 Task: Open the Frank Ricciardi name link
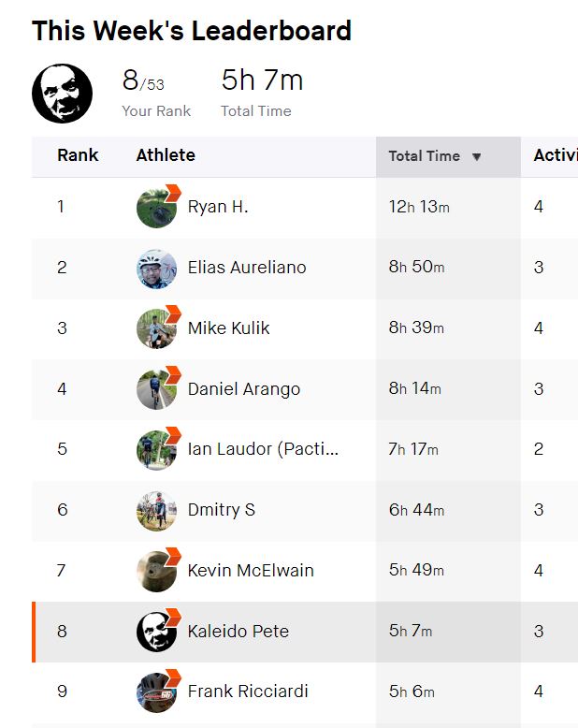248,692
